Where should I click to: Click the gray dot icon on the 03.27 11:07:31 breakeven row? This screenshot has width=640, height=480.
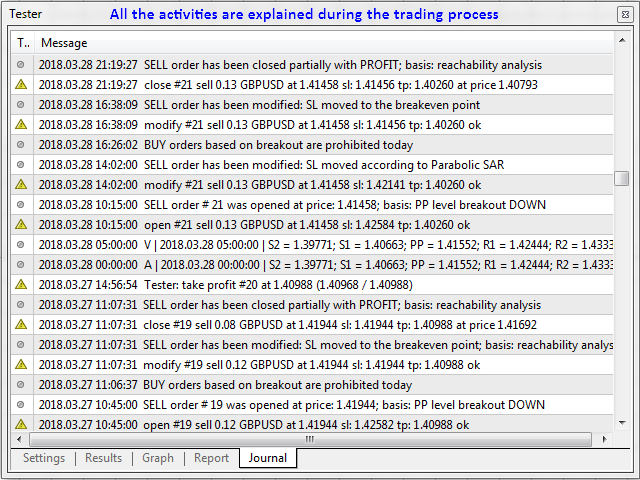(20, 344)
